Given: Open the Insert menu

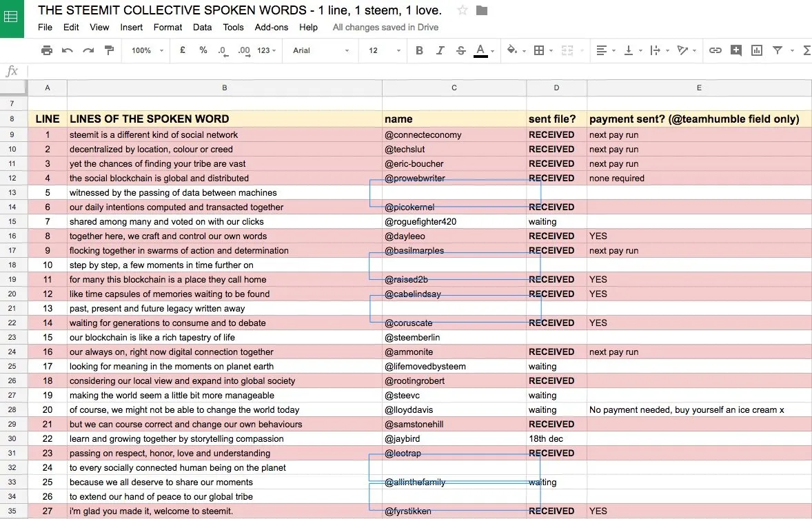Looking at the screenshot, I should 132,27.
